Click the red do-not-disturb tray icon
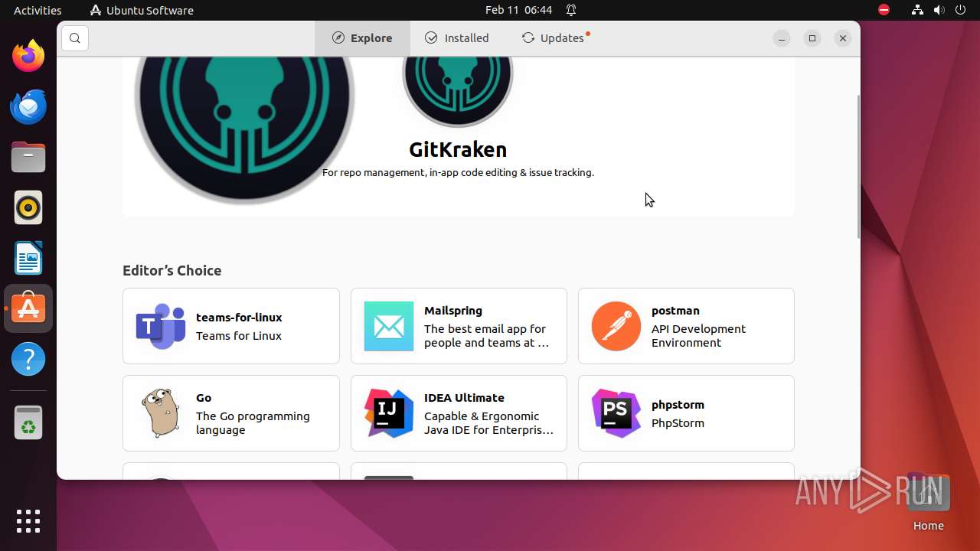The height and width of the screenshot is (551, 980). 884,10
